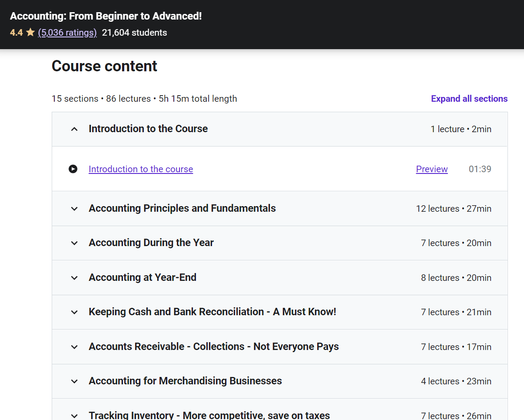Viewport: 524px width, 420px height.
Task: Open Introduction to the course lecture link
Action: click(x=141, y=169)
